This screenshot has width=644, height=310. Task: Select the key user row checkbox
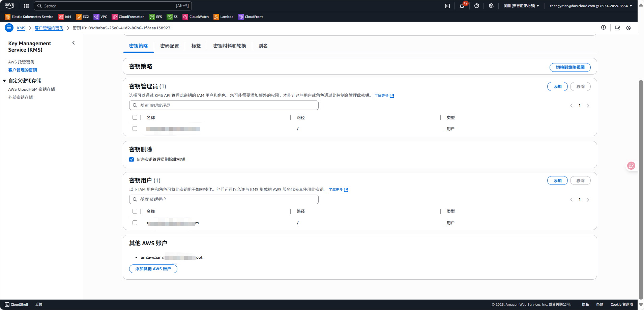[135, 223]
